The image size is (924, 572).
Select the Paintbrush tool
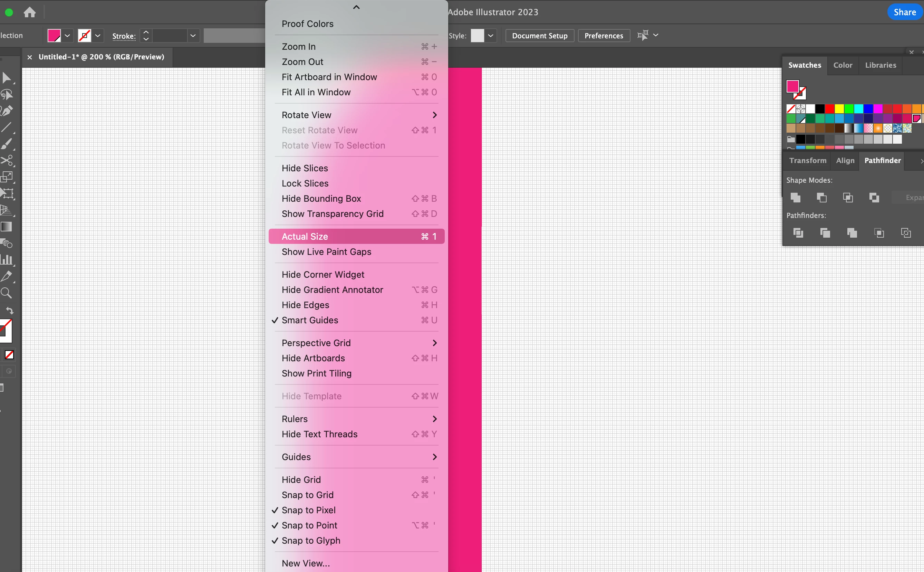(7, 144)
